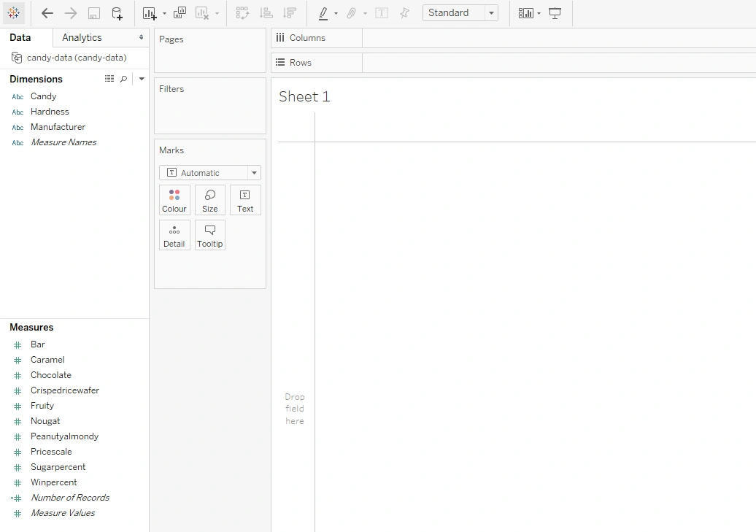
Task: Open the Standard fit dropdown
Action: click(x=460, y=13)
